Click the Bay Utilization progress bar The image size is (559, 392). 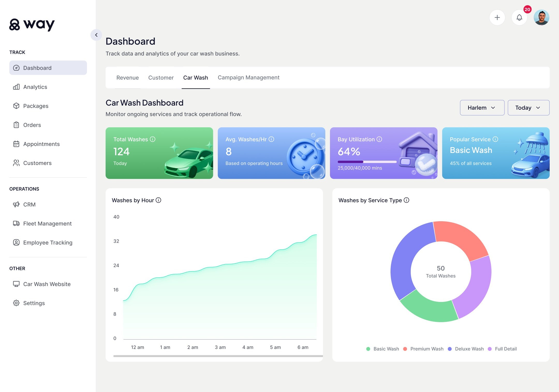(367, 162)
